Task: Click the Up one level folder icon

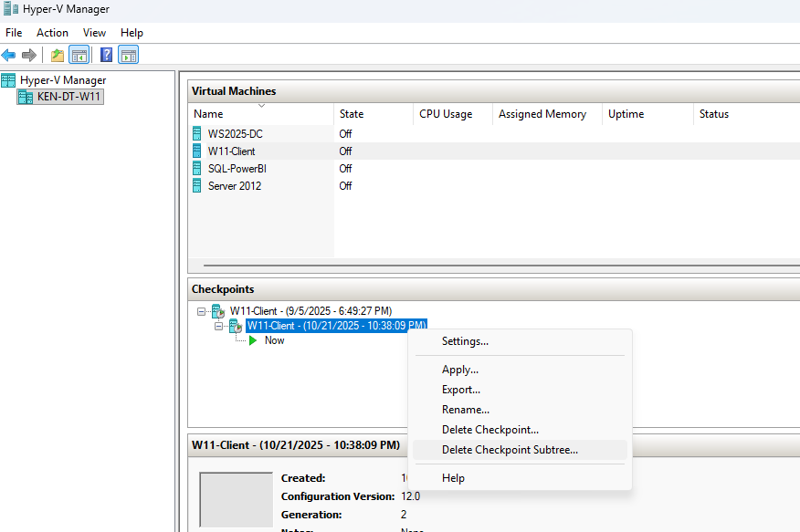Action: click(x=58, y=55)
